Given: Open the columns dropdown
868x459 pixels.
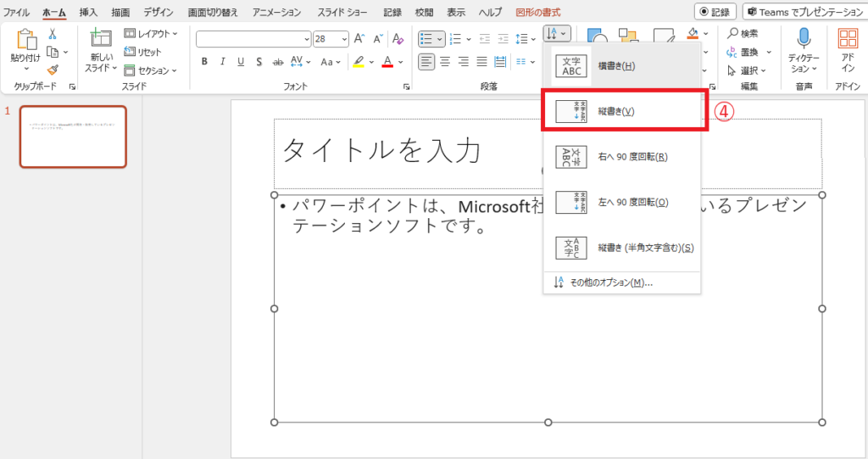Looking at the screenshot, I should click(526, 62).
